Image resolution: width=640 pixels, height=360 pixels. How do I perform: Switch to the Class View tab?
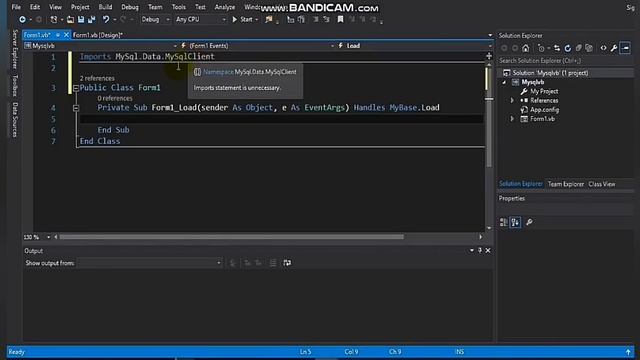pyautogui.click(x=602, y=184)
